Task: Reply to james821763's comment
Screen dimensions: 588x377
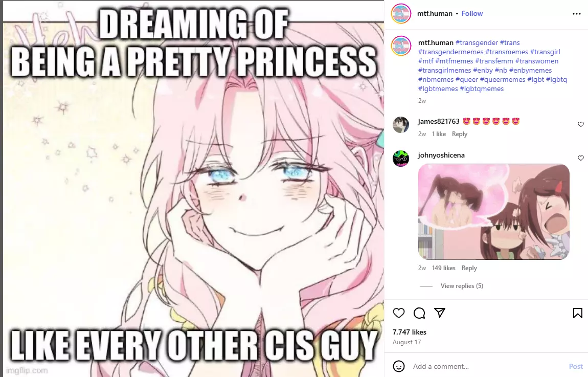Action: point(459,134)
